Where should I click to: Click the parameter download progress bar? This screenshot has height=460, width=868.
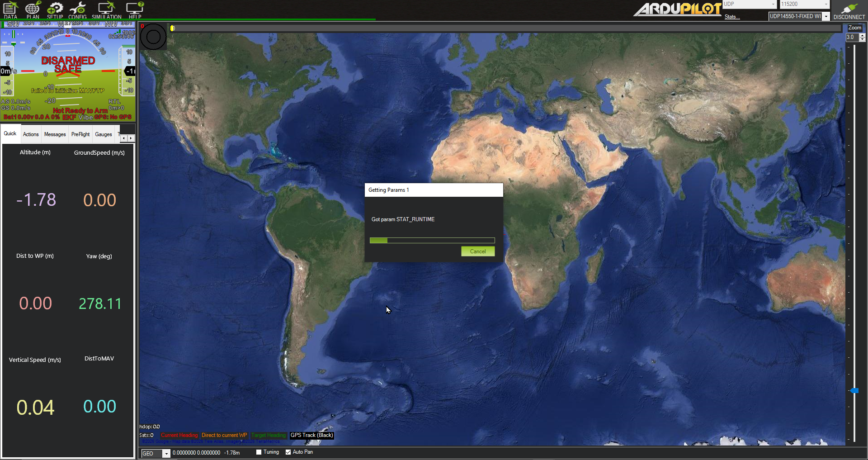432,241
